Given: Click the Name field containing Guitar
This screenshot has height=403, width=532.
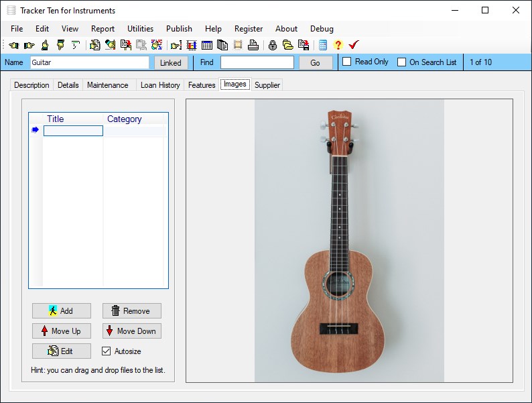Looking at the screenshot, I should [x=90, y=62].
